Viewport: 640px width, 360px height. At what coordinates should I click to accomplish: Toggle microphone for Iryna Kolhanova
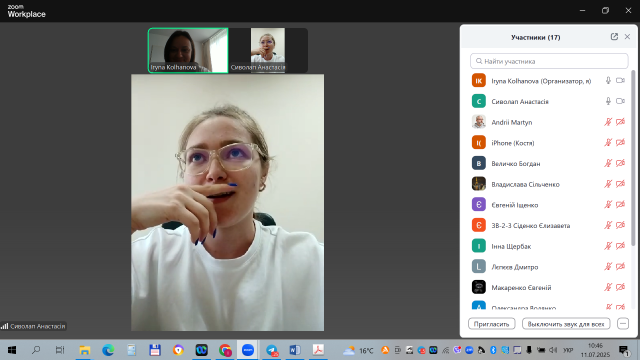608,80
